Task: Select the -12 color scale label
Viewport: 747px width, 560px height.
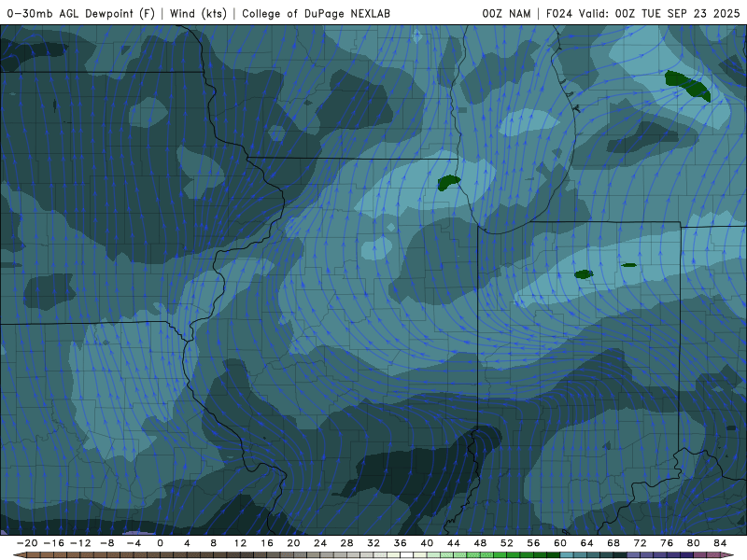Action: [80, 543]
